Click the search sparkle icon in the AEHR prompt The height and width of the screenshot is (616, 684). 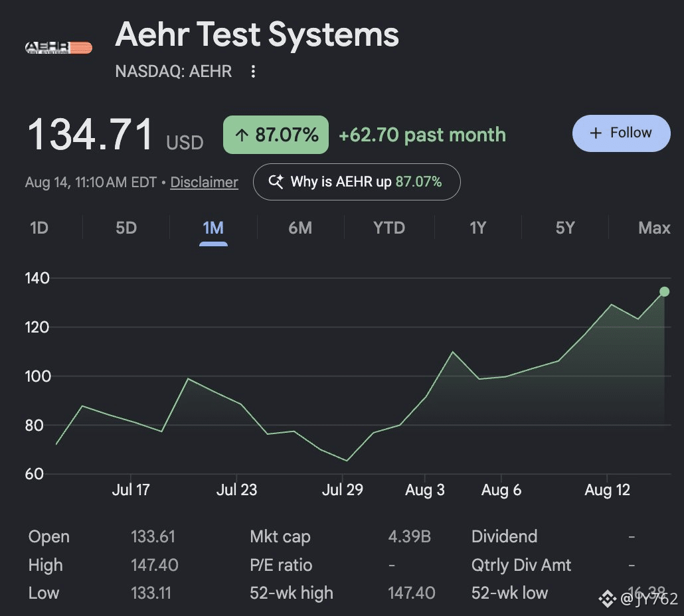click(276, 181)
